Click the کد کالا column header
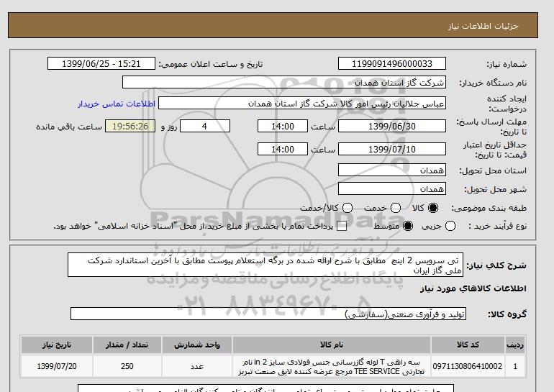Screen dimensions: 554x392 point(468,345)
